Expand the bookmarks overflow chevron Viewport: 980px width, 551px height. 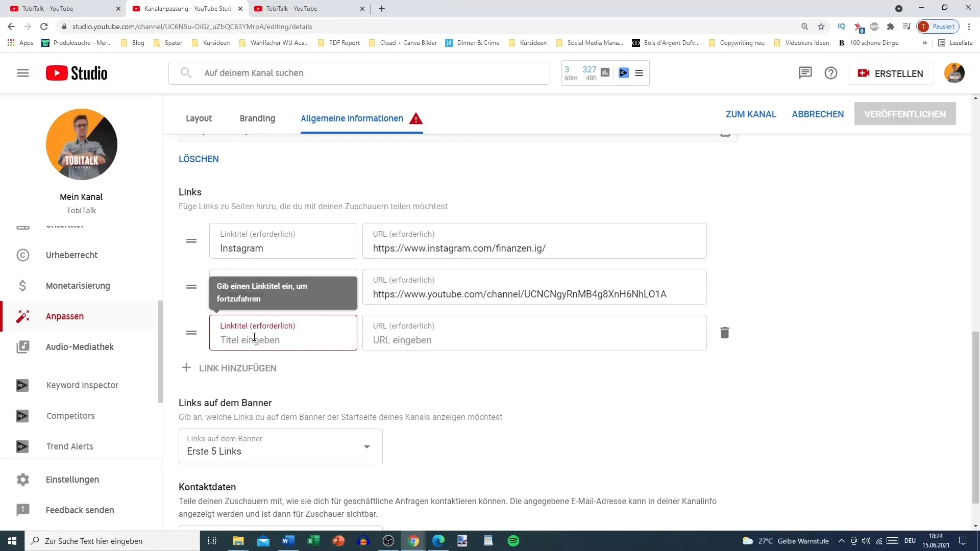tap(924, 43)
